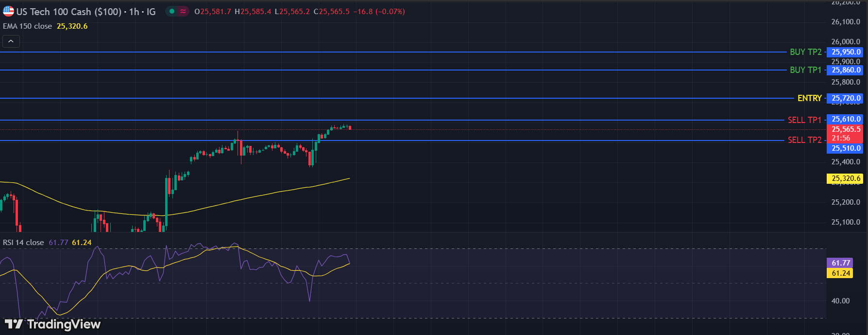Image resolution: width=868 pixels, height=335 pixels.
Task: Open the TradingView logo link
Action: (x=52, y=324)
